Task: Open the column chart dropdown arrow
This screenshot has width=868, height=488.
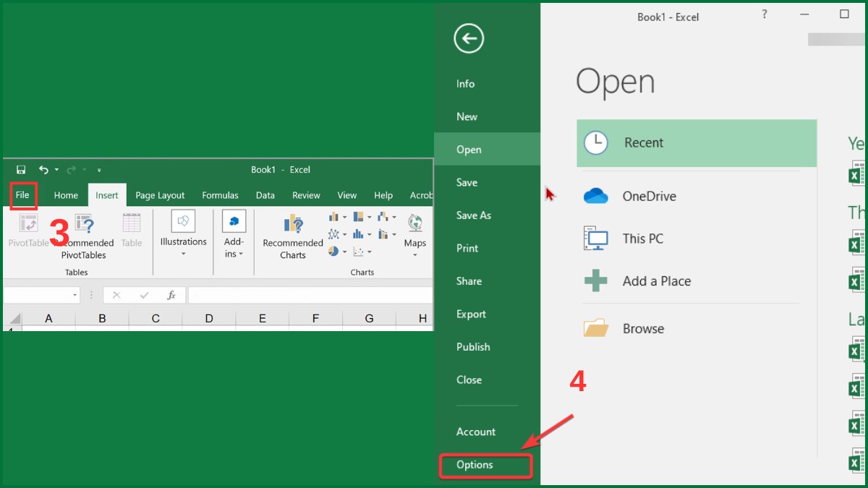Action: click(344, 217)
